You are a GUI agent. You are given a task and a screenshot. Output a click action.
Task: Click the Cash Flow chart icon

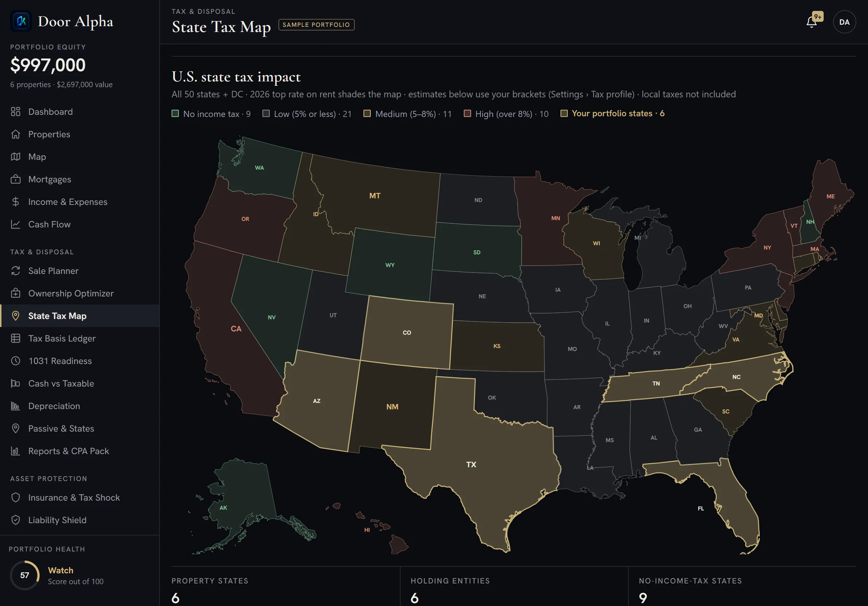(x=16, y=224)
